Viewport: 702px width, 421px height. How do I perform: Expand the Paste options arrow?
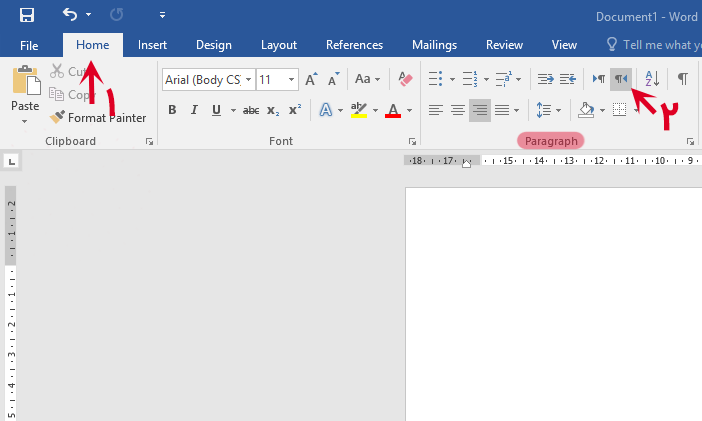(x=25, y=121)
